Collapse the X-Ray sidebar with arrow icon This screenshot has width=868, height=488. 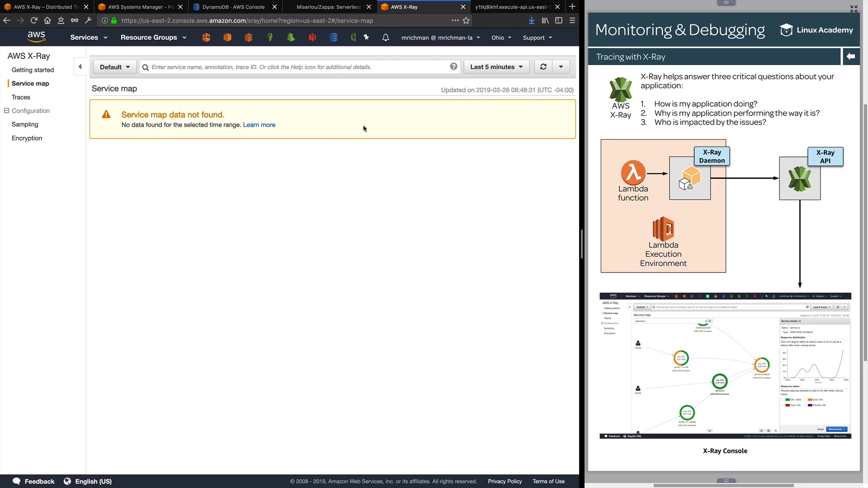click(x=80, y=67)
